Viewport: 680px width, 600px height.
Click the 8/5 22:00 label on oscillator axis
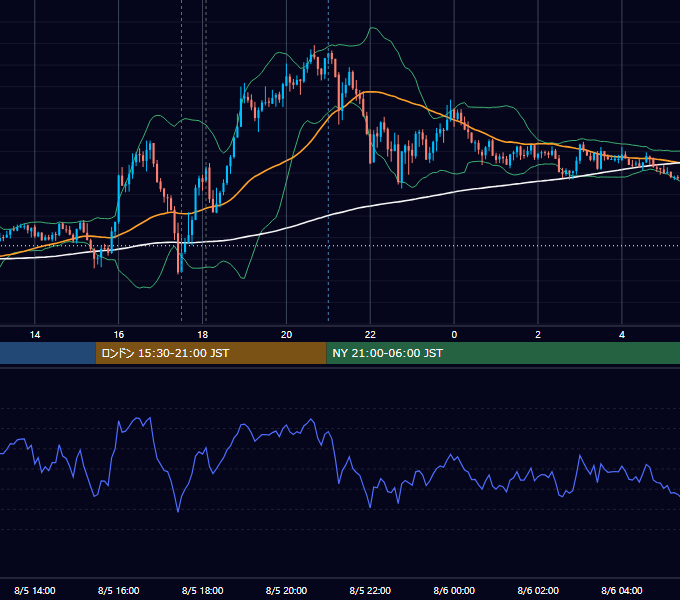tap(370, 590)
